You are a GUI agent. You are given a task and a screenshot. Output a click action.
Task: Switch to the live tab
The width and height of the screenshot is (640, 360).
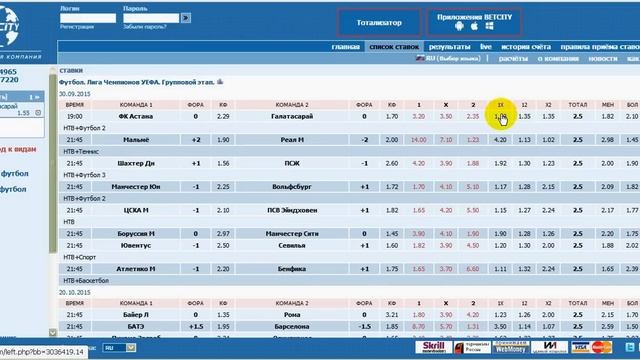pos(486,47)
